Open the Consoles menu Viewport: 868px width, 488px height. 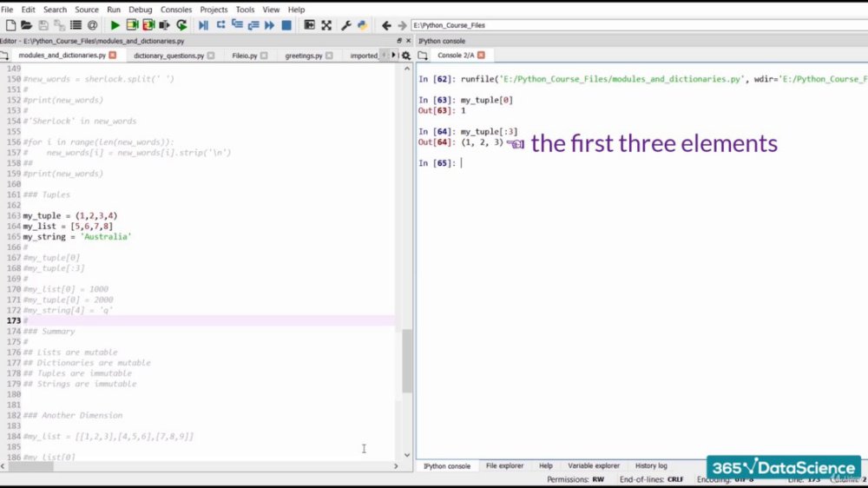click(176, 10)
